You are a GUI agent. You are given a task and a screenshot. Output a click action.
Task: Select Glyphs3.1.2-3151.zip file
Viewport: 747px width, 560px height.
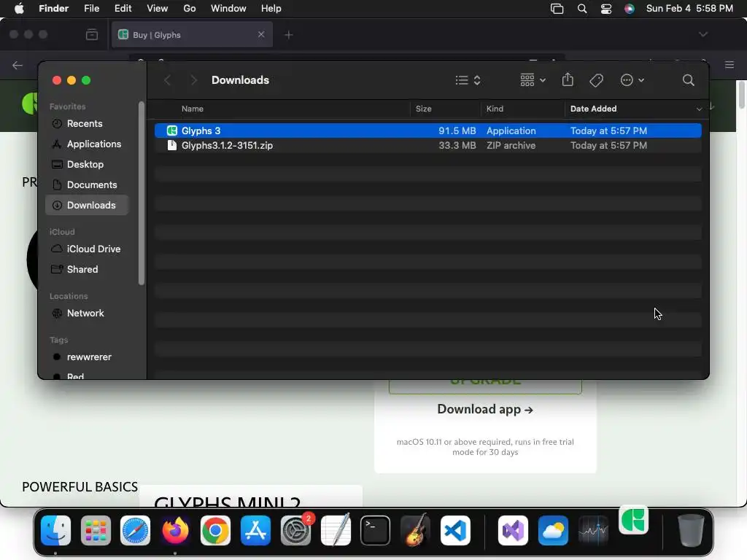coord(427,145)
